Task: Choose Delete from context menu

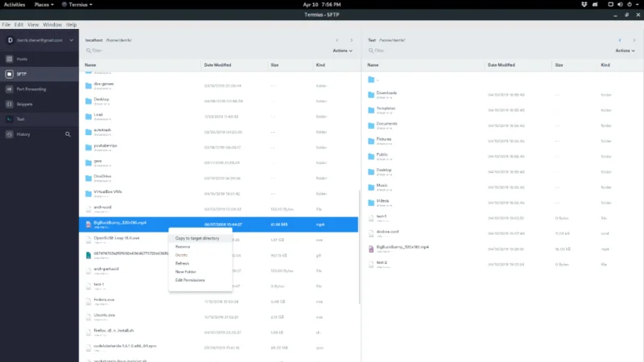Action: click(x=200, y=255)
